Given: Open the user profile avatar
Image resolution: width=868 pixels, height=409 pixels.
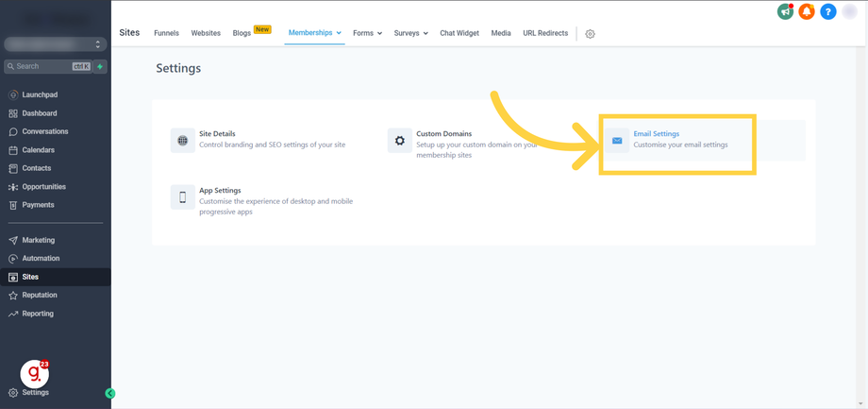Looking at the screenshot, I should point(849,11).
